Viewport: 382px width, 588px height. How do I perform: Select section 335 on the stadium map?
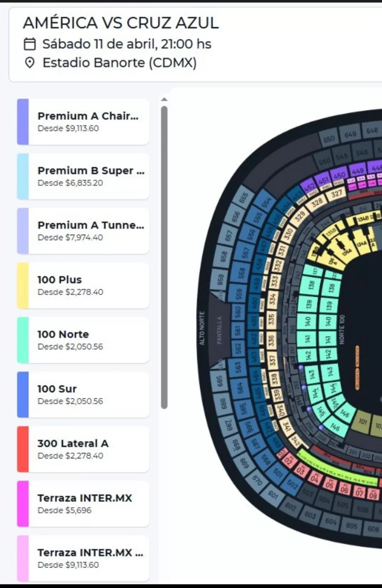coord(271,319)
